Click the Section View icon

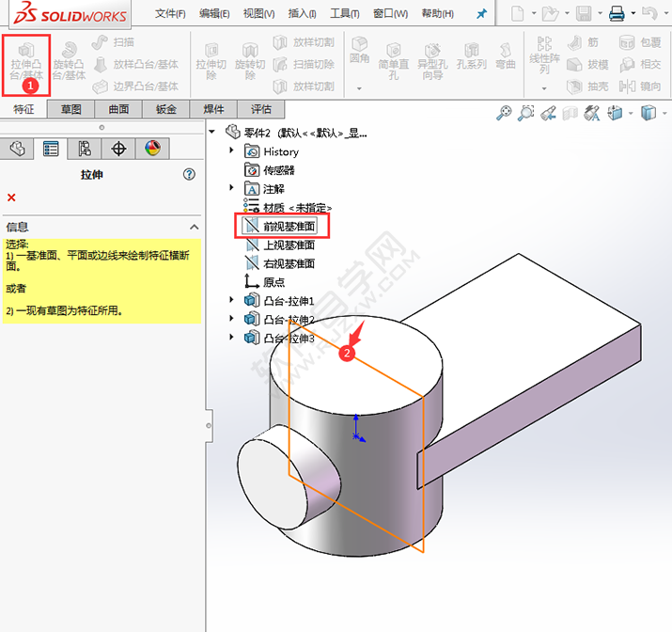(570, 113)
